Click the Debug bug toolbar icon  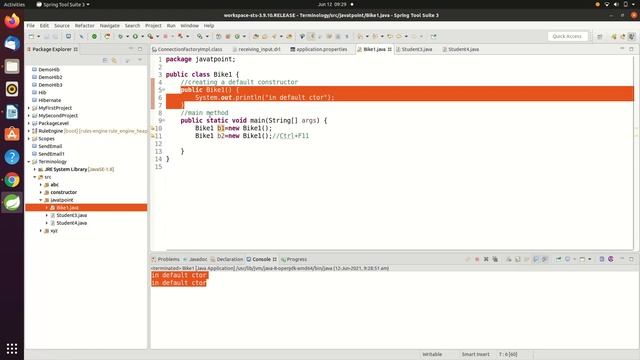[120, 36]
